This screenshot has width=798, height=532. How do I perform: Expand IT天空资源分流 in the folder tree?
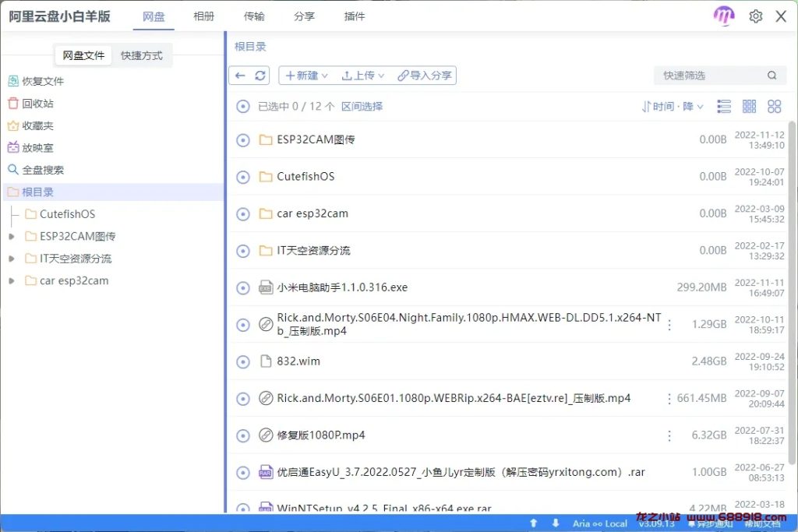11,259
